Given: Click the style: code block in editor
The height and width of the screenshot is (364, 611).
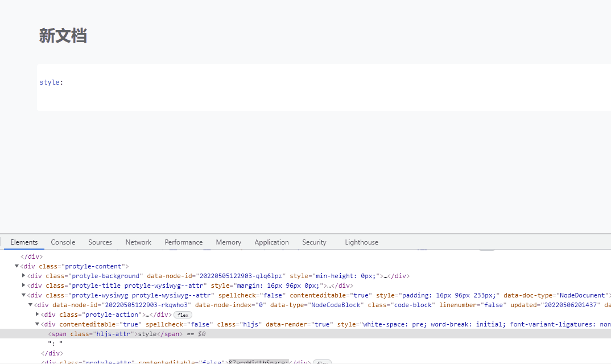Looking at the screenshot, I should [51, 82].
